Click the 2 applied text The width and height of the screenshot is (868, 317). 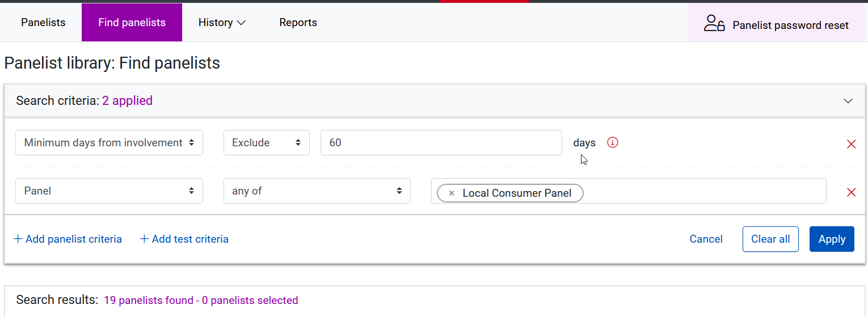point(127,101)
